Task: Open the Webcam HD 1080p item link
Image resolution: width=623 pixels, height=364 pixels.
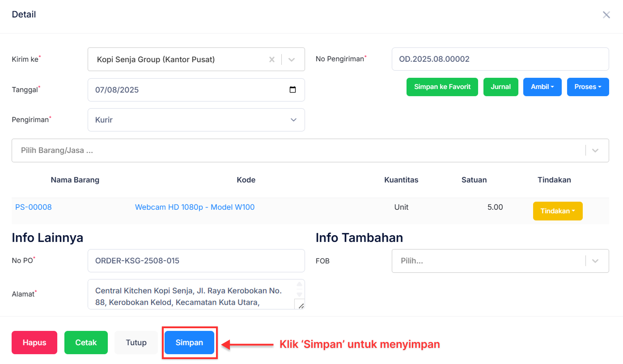Action: click(195, 207)
